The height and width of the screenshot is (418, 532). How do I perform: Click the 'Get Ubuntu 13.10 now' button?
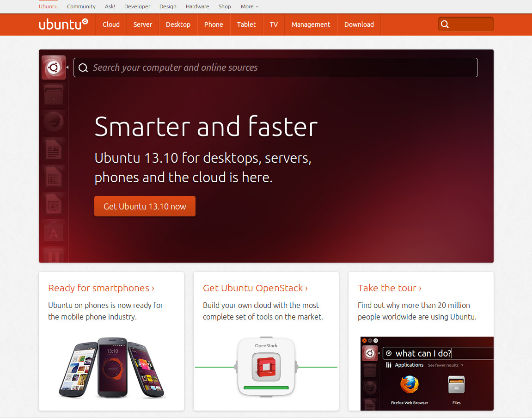tap(145, 206)
